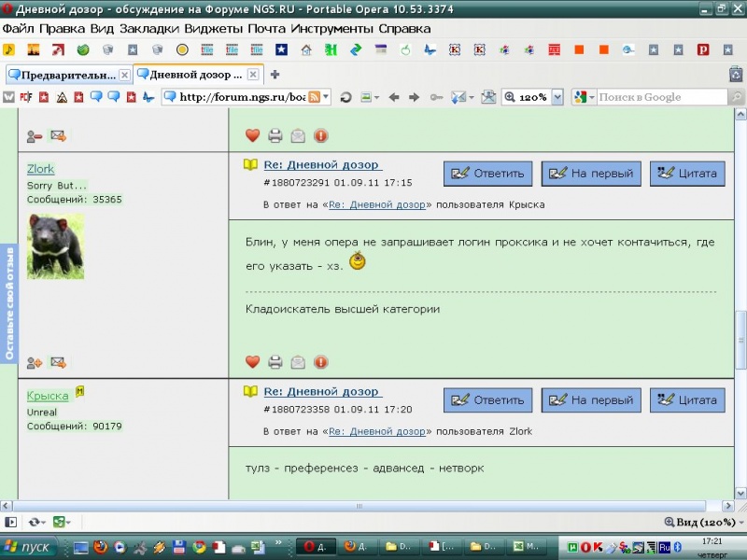Click the heart icon under Zlork's post
The height and width of the screenshot is (560, 747).
click(252, 362)
